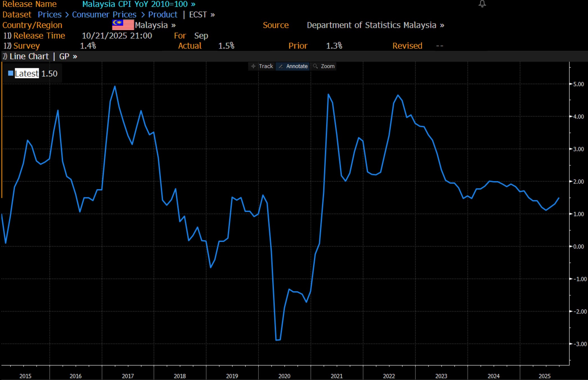Click the blue Latest series swatch
Viewport: 588px width, 380px height.
11,73
